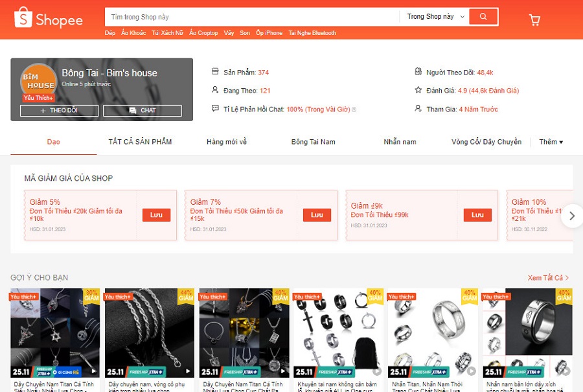This screenshot has height=392, width=583.
Task: Click the orange search magnifier button
Action: pyautogui.click(x=483, y=17)
